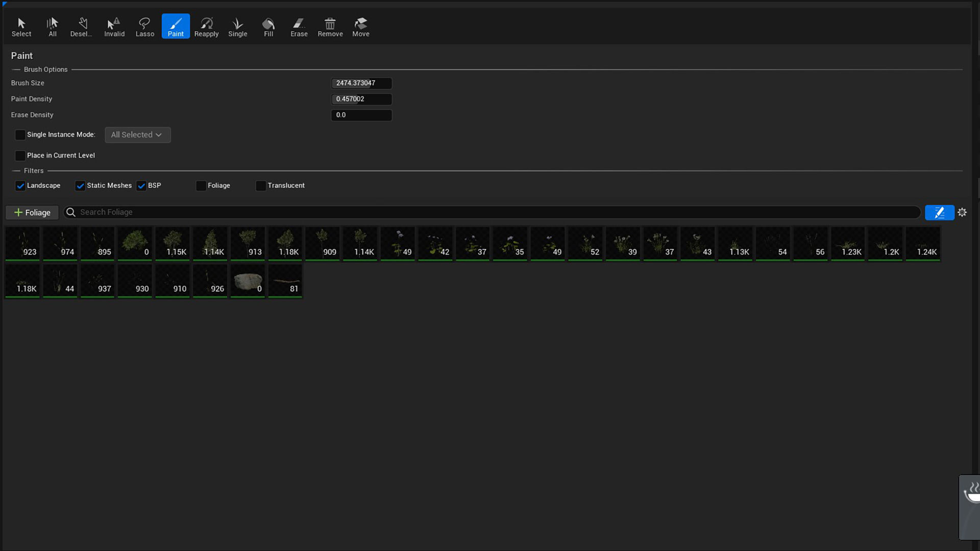Click the add Foliage button
980x551 pixels.
pos(32,212)
